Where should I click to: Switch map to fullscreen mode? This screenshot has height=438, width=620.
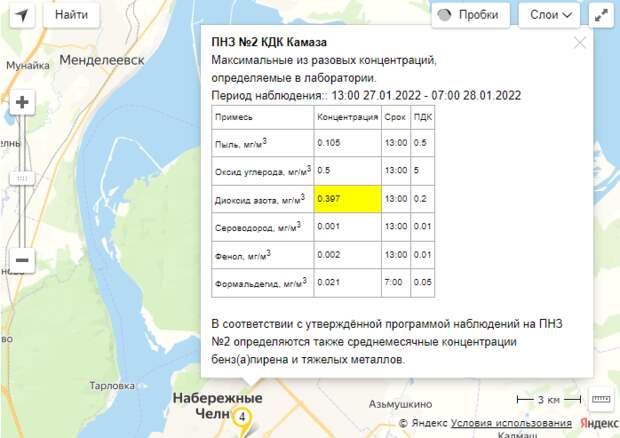point(601,15)
